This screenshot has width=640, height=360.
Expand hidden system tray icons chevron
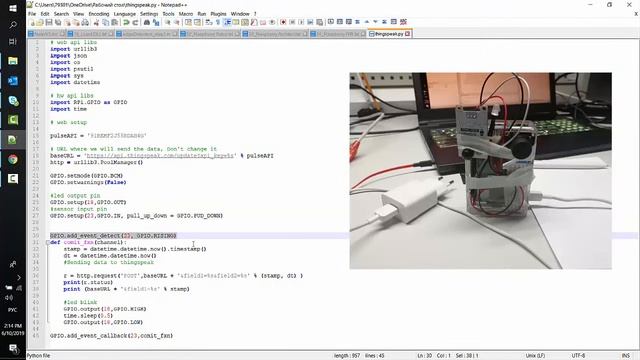(19, 278)
